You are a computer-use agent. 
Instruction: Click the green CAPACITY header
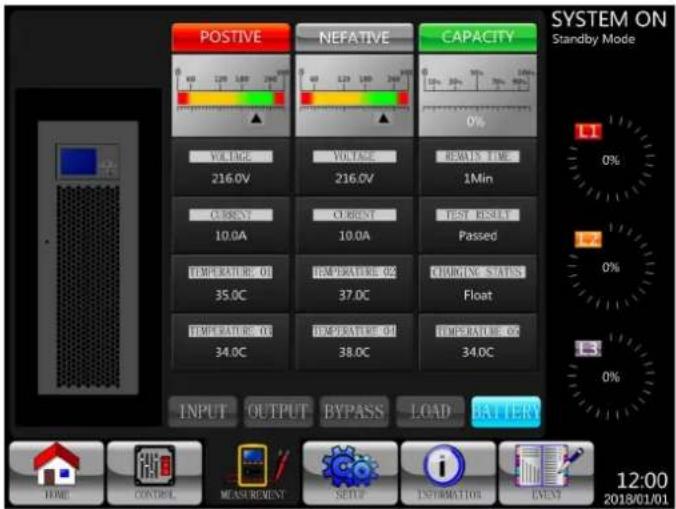(x=478, y=37)
